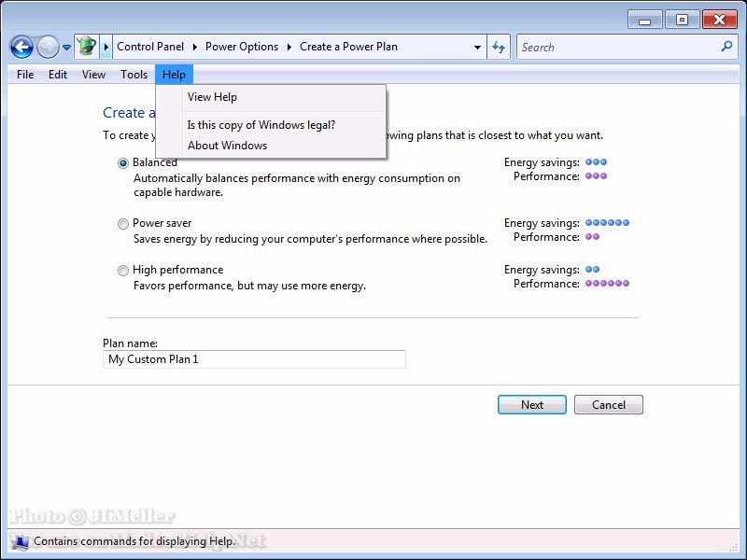
Task: Minimize the window
Action: (644, 20)
